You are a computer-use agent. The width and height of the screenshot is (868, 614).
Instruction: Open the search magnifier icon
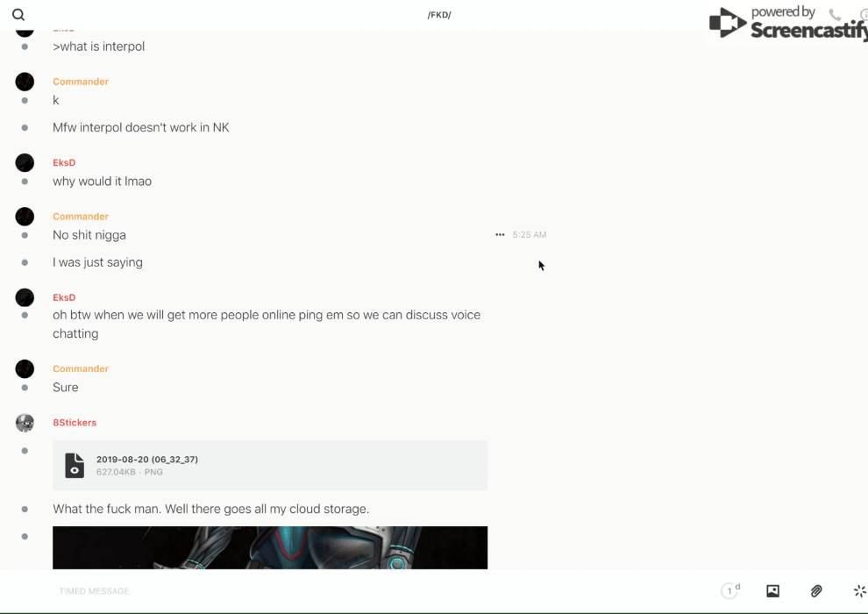[x=18, y=15]
